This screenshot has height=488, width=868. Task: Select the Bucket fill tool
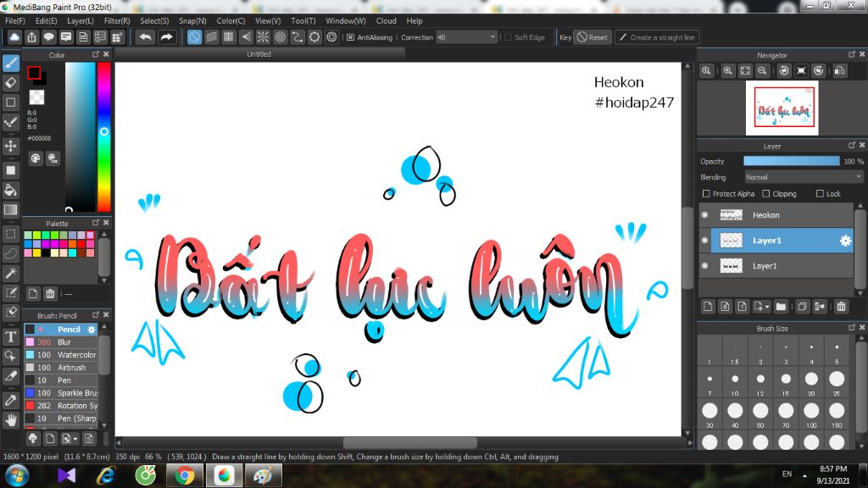click(10, 191)
